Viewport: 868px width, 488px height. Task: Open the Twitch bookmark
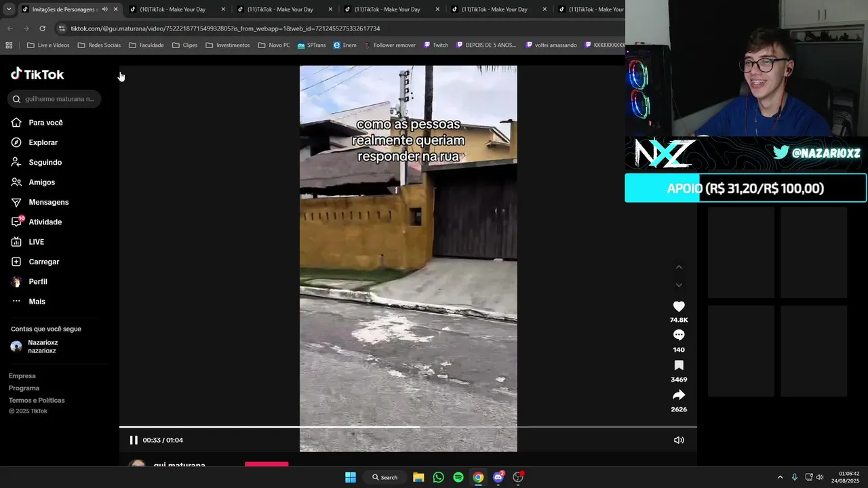436,45
